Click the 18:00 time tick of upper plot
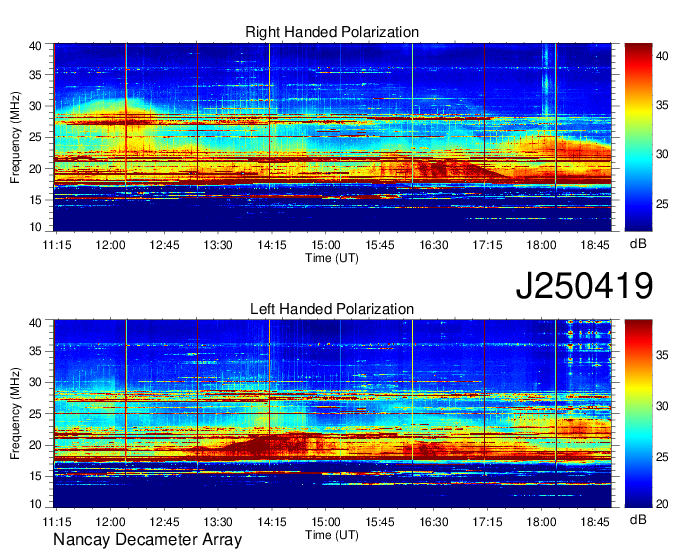The height and width of the screenshot is (552, 680). 541,245
